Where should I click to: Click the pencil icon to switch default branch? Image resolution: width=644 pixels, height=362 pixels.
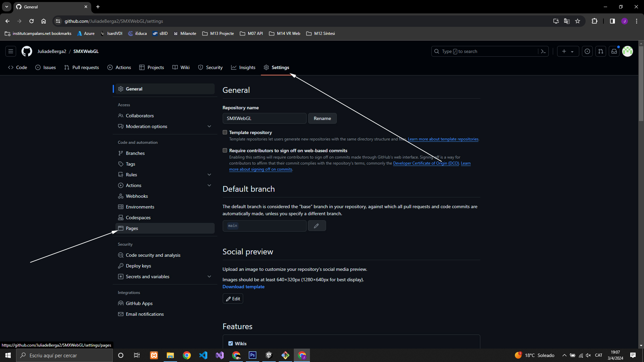316,226
